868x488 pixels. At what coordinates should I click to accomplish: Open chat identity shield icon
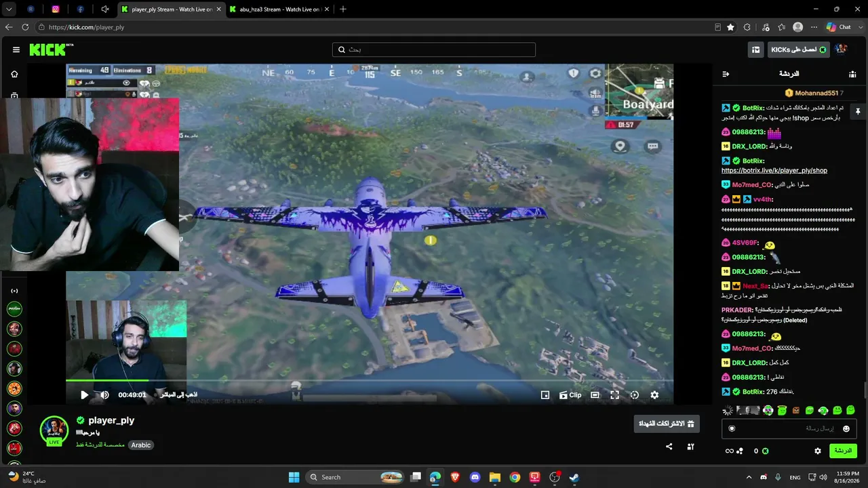tap(732, 428)
